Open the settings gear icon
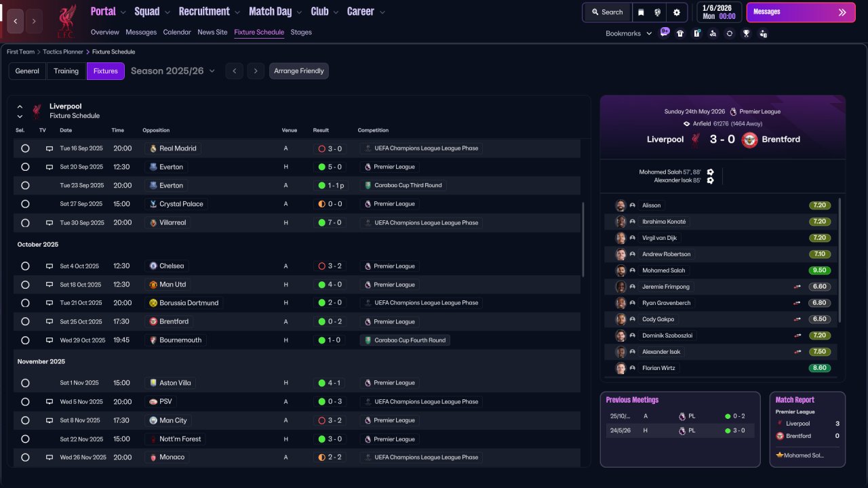 676,12
